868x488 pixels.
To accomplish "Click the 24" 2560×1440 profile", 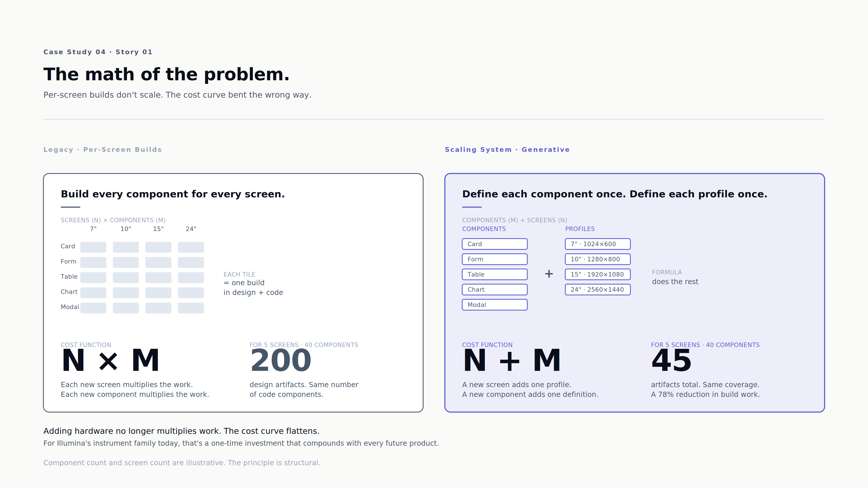I will coord(597,289).
